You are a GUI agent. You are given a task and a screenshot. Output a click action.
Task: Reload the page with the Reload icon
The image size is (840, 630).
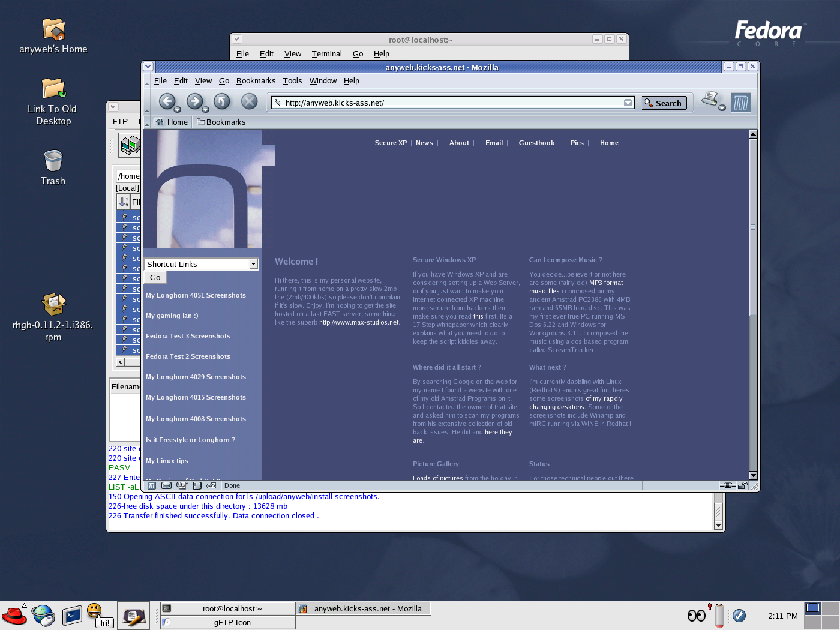point(222,101)
